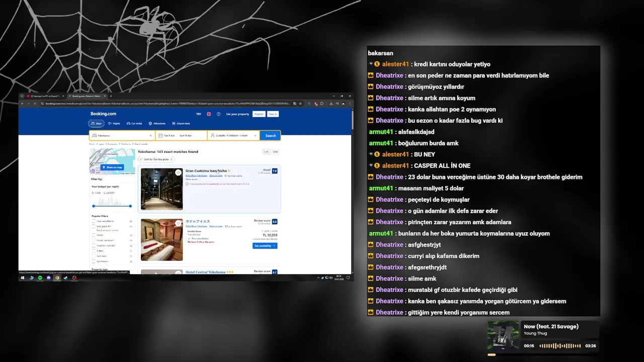Open the Gran Customa Isezakicho title link
The height and width of the screenshot is (362, 644).
206,171
